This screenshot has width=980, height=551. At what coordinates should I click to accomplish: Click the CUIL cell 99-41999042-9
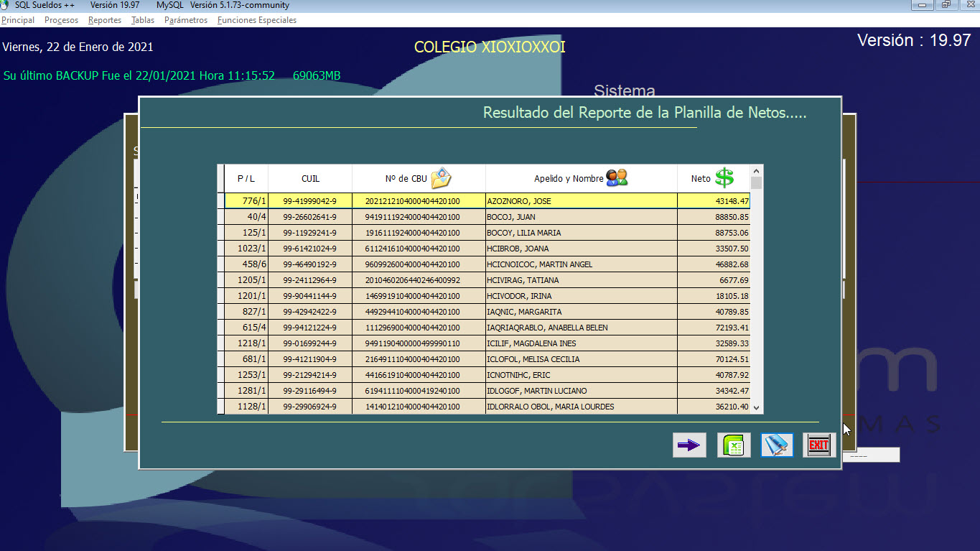pos(310,201)
